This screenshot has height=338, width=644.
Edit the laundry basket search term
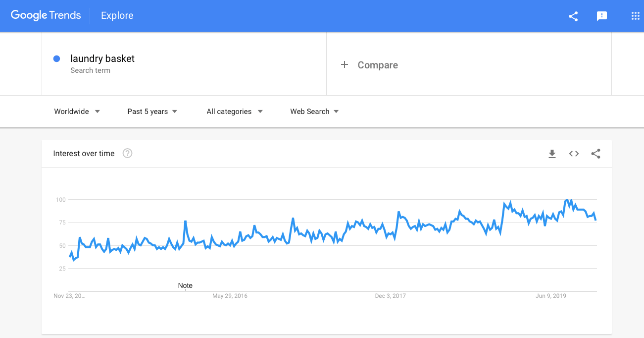(x=102, y=58)
